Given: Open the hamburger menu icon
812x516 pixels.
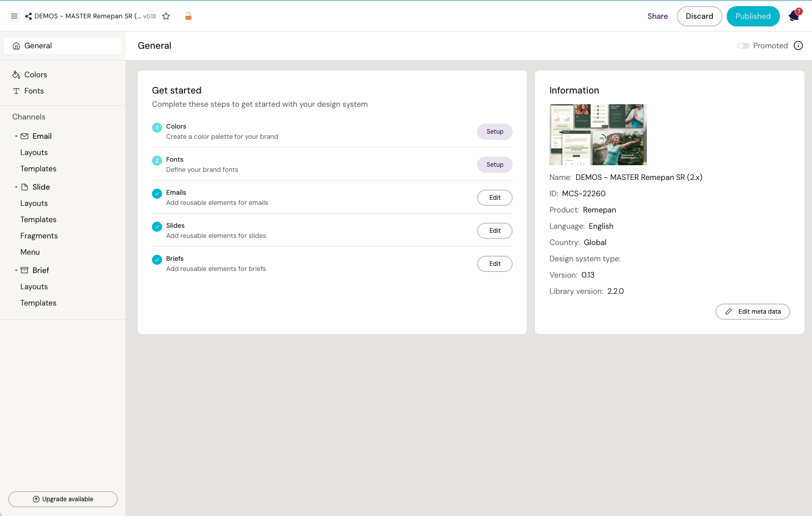Looking at the screenshot, I should click(14, 16).
